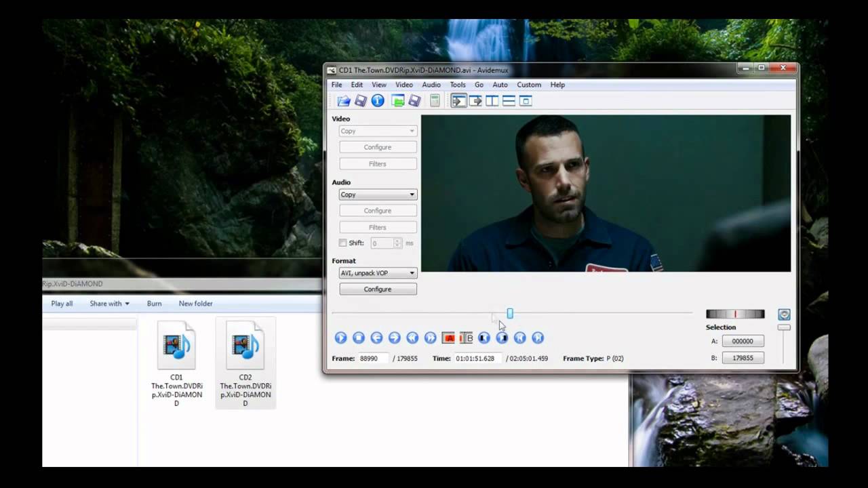Screen dimensions: 868x488
Task: Search next black frame
Action: point(502,338)
